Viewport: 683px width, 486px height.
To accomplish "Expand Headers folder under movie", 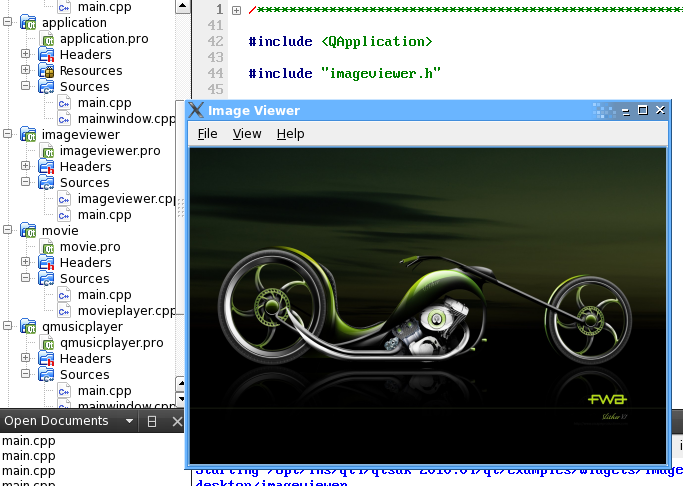I will coord(25,261).
